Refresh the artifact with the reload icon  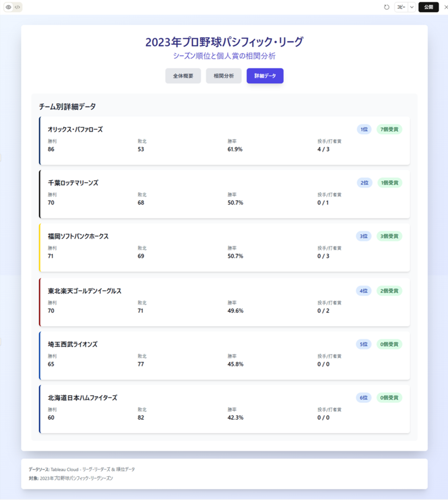coord(387,7)
